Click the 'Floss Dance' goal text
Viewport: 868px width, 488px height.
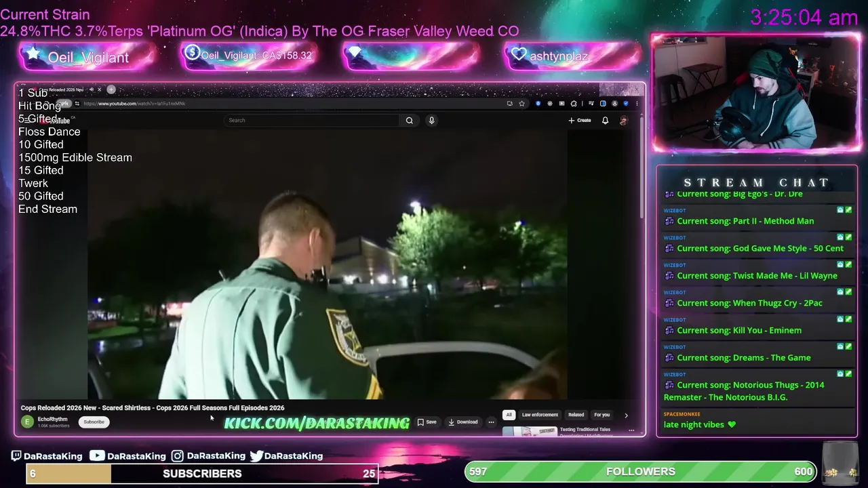(x=49, y=131)
